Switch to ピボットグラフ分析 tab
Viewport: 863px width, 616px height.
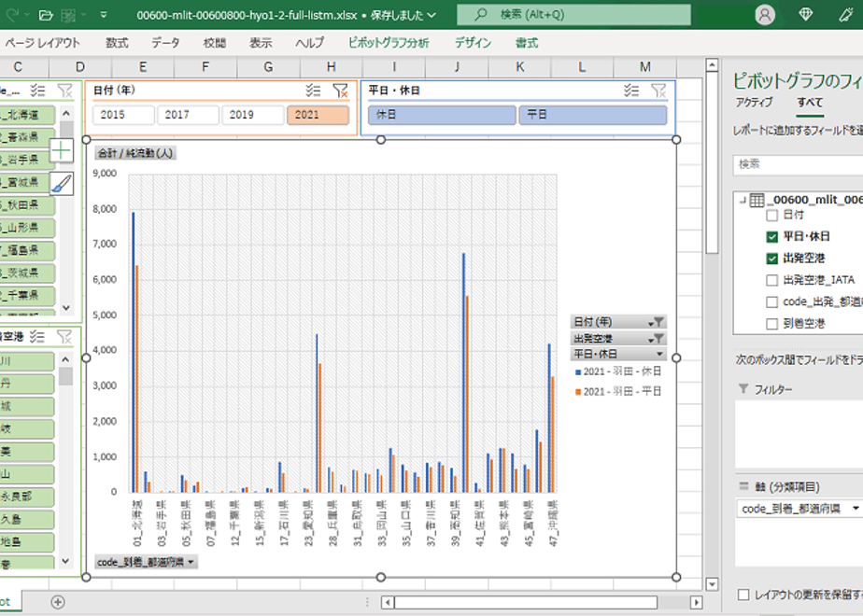(389, 43)
